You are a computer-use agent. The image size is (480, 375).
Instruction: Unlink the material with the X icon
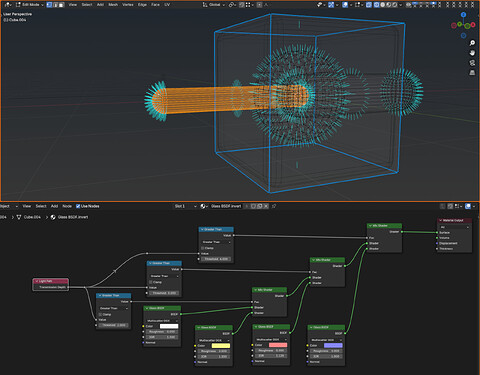pyautogui.click(x=266, y=206)
